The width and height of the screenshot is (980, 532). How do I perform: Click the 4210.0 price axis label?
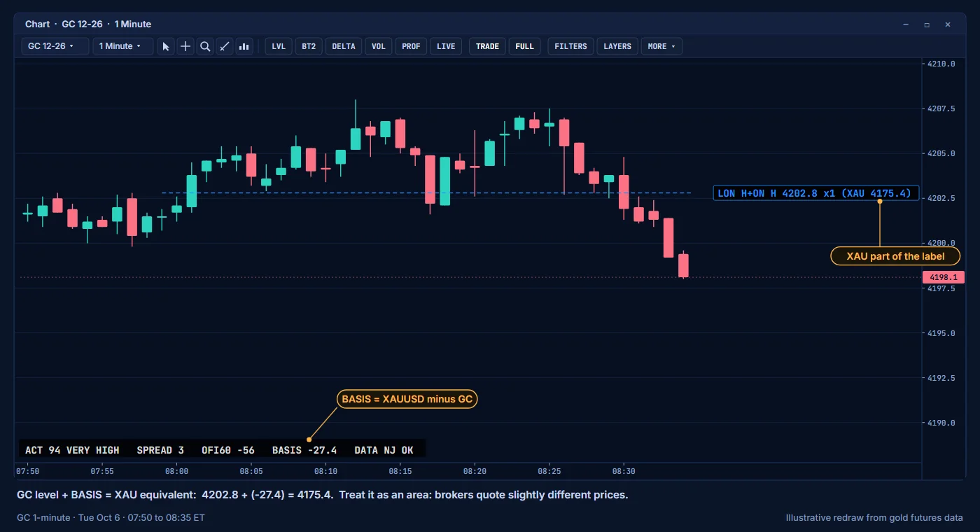941,64
